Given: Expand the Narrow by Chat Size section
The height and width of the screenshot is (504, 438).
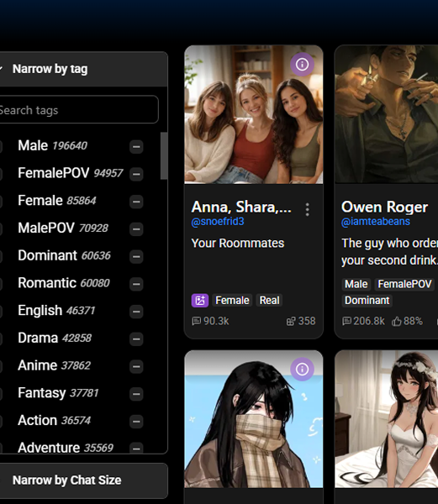Looking at the screenshot, I should coord(82,480).
